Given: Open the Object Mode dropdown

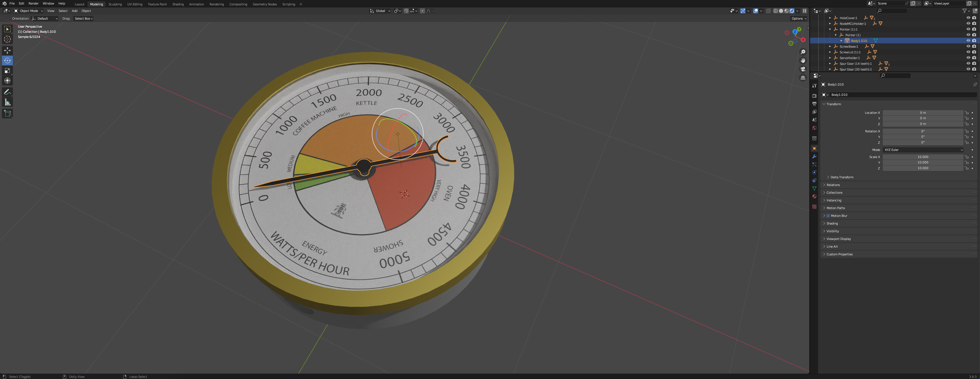Looking at the screenshot, I should tap(29, 11).
